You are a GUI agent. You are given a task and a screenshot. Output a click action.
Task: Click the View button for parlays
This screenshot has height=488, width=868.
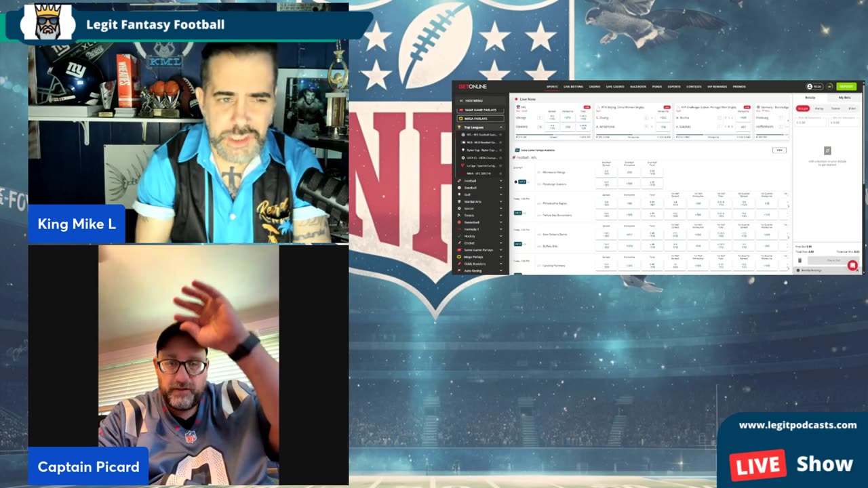pos(779,150)
